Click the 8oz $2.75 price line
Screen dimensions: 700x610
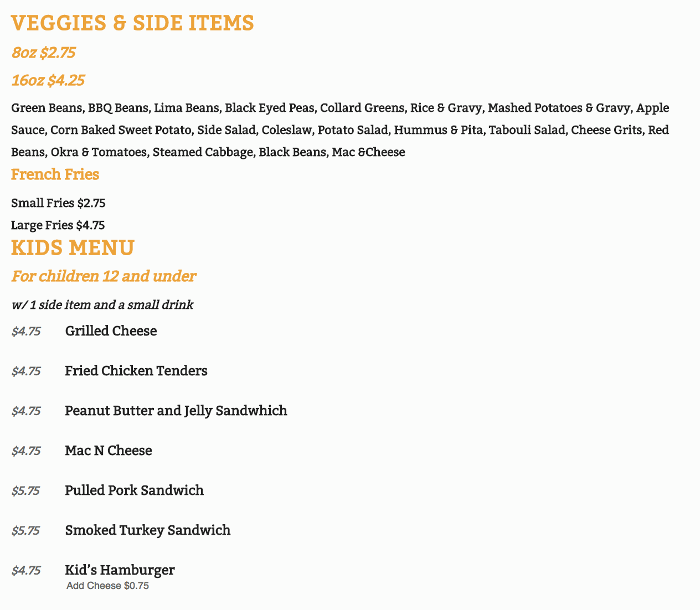(x=43, y=53)
